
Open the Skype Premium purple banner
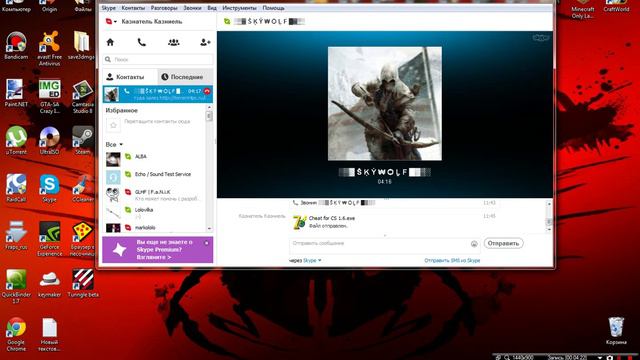[x=158, y=250]
